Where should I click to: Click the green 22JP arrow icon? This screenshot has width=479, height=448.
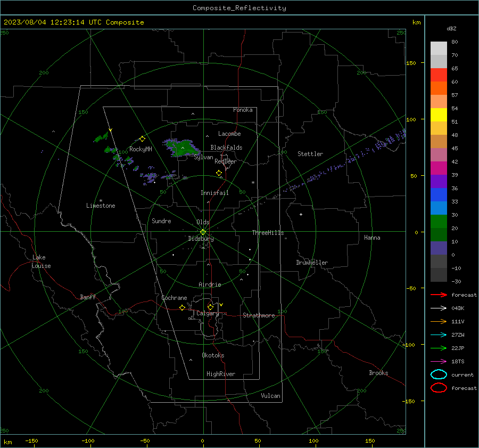[439, 348]
